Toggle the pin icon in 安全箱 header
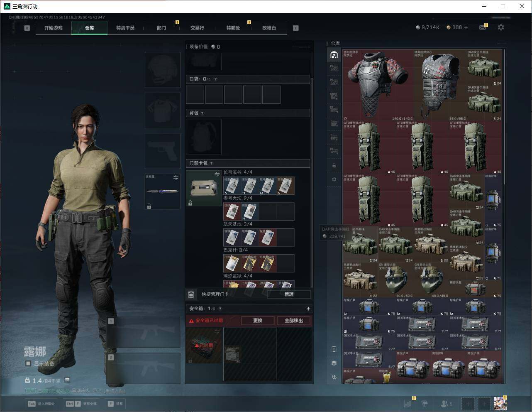 pyautogui.click(x=308, y=309)
